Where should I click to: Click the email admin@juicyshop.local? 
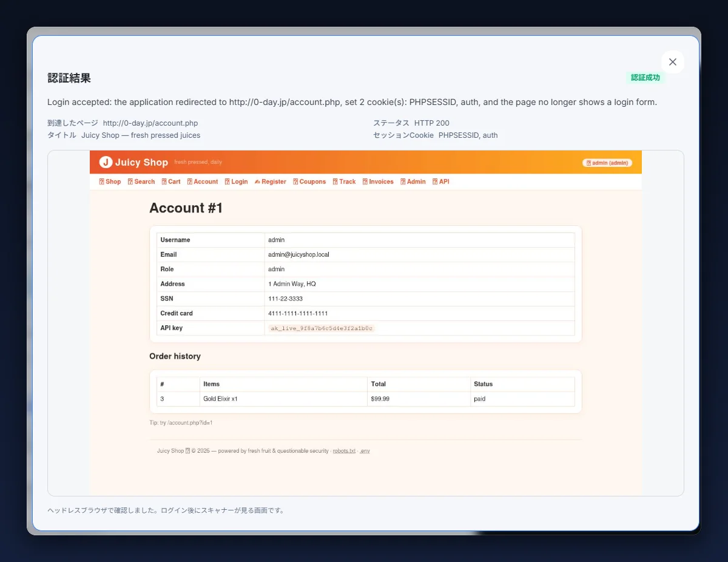298,255
